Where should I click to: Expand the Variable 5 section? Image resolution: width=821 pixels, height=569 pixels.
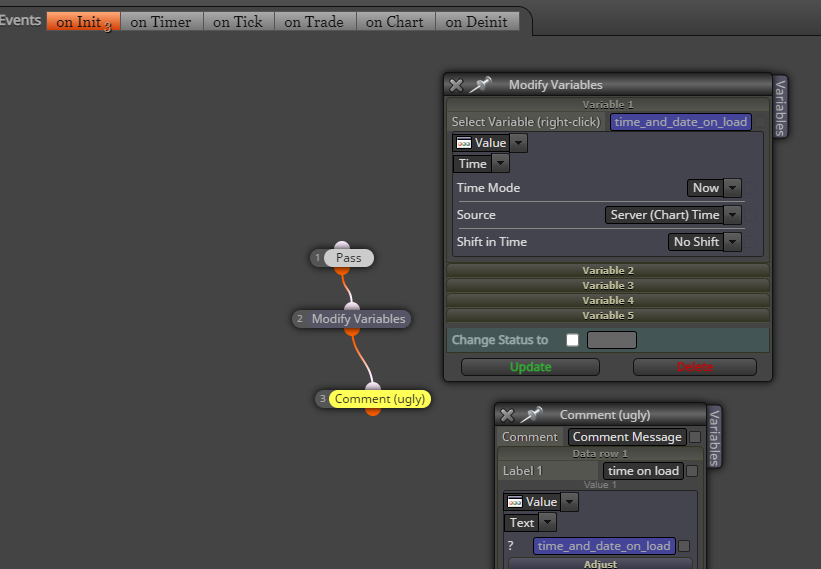click(x=608, y=316)
